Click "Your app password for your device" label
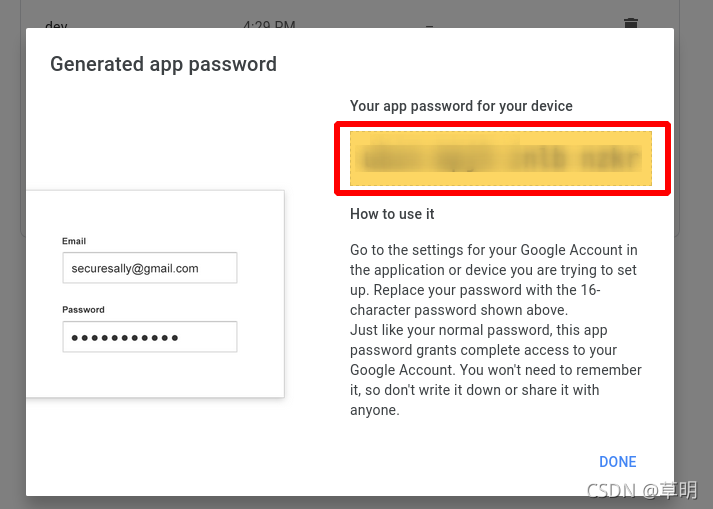The width and height of the screenshot is (713, 509). pos(461,106)
